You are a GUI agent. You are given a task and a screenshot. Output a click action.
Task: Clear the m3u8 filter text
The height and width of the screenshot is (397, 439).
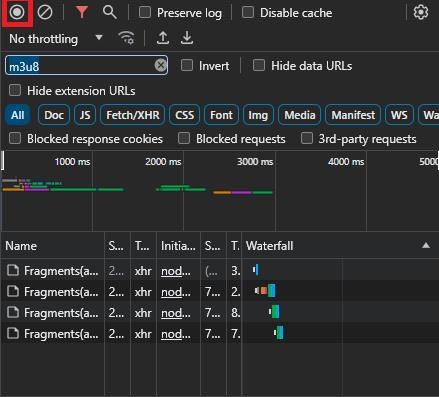coord(160,65)
